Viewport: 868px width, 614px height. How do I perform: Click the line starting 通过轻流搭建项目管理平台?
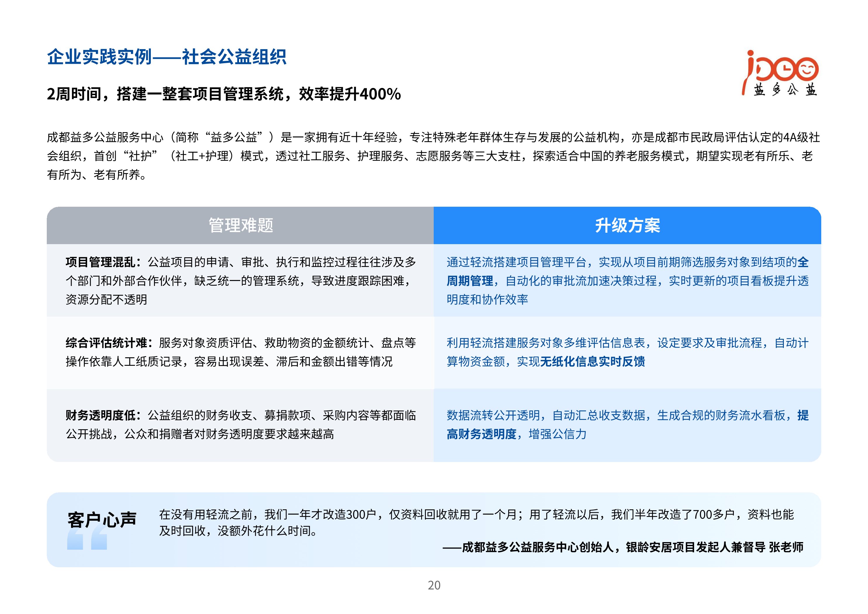(627, 262)
